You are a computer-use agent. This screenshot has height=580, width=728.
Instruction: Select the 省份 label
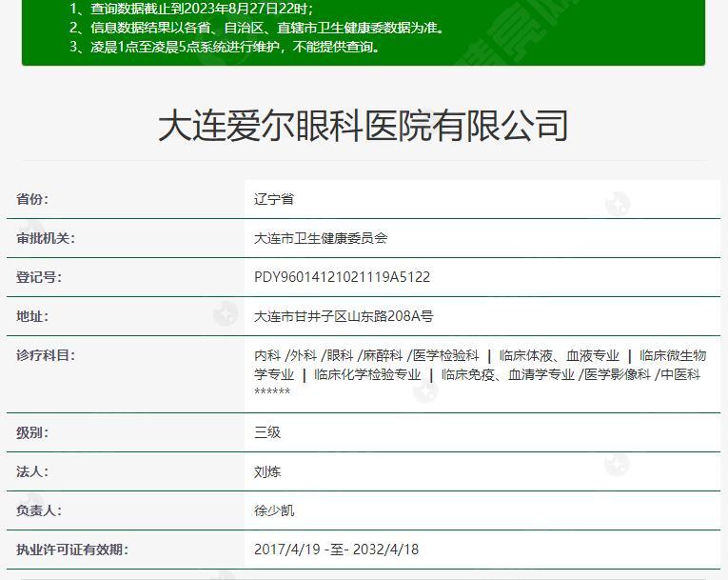[32, 199]
